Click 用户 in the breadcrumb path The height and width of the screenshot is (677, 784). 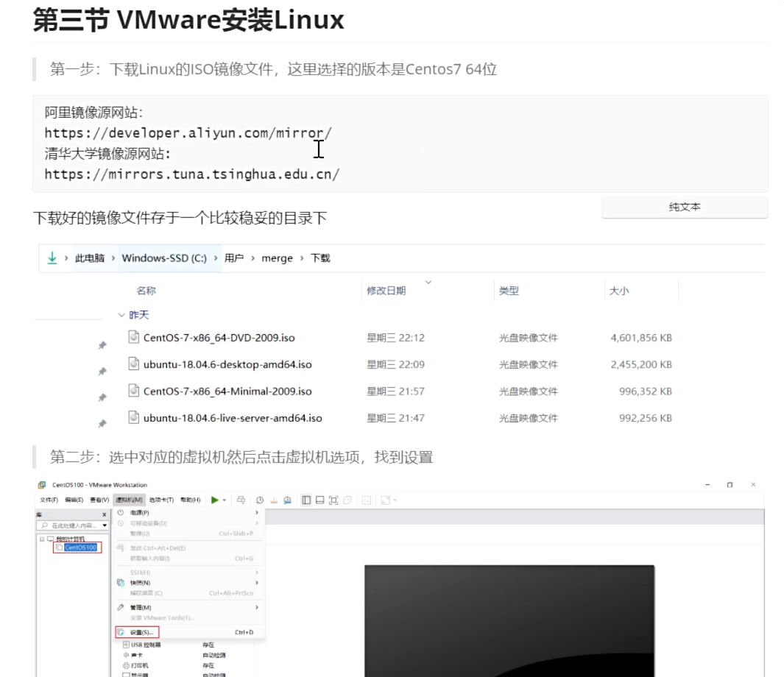coord(233,258)
